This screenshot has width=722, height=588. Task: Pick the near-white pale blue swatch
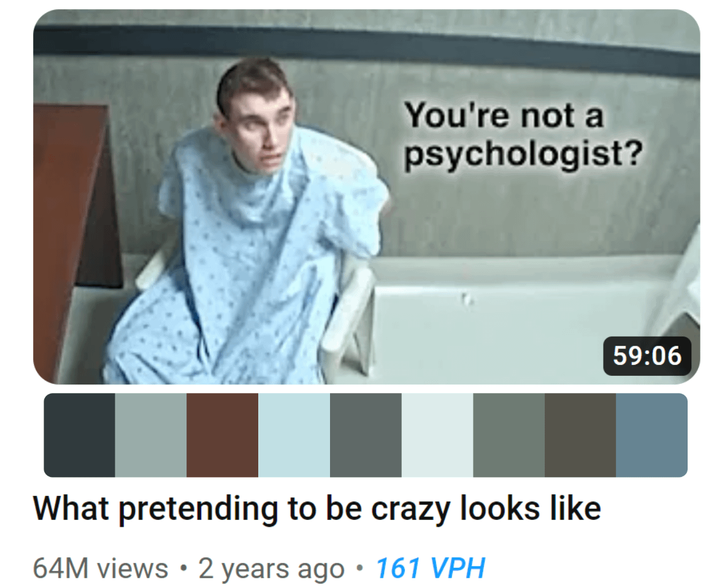coord(437,435)
